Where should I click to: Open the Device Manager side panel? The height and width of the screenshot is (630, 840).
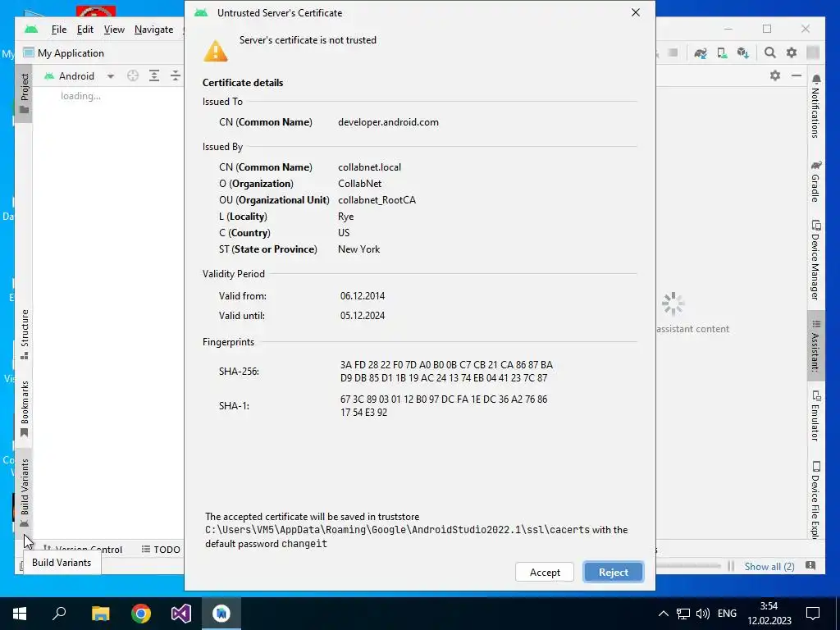tap(815, 260)
